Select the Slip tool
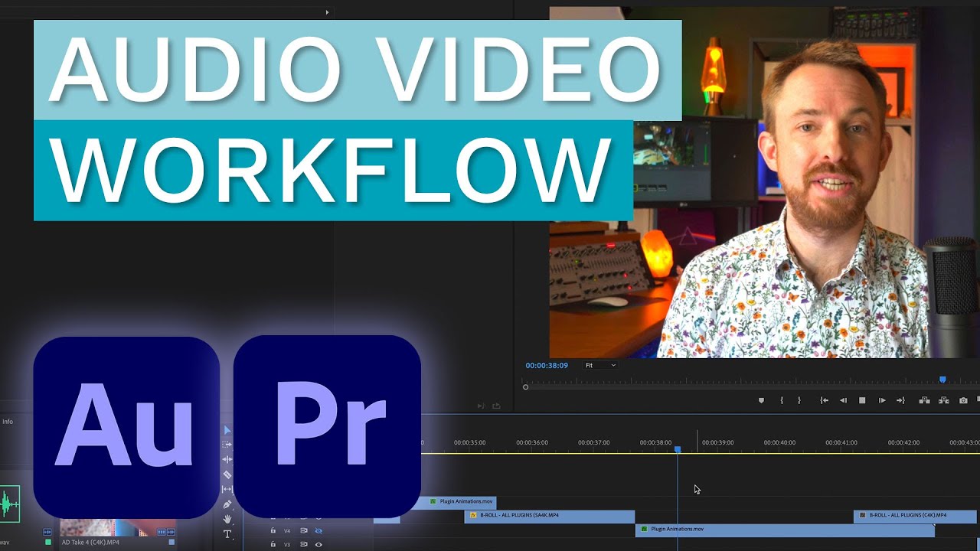This screenshot has width=980, height=551. (x=227, y=489)
